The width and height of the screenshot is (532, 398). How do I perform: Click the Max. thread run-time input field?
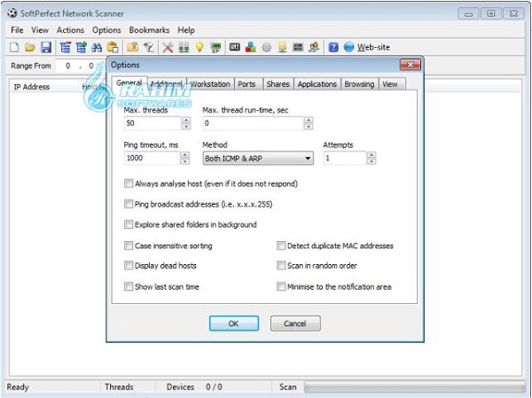click(253, 123)
